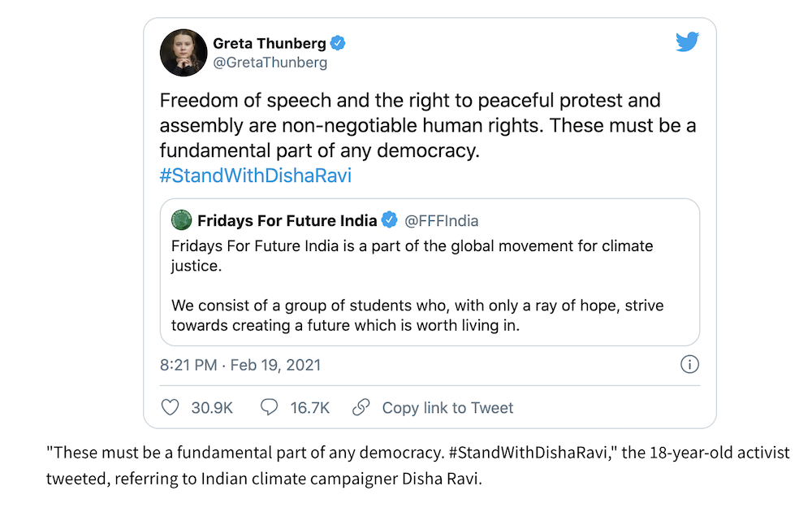The width and height of the screenshot is (812, 512).
Task: Open Greta Thunberg's profile picture
Action: [x=184, y=53]
